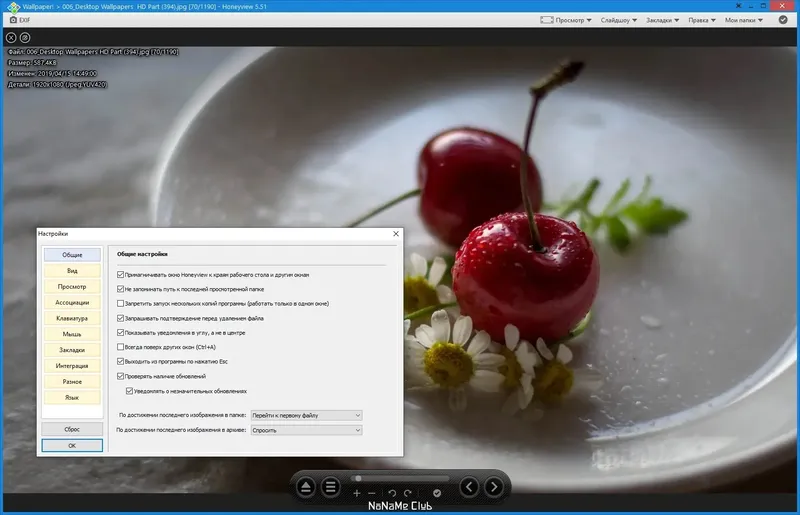This screenshot has width=800, height=515.
Task: Open the Язык settings tab
Action: click(x=72, y=397)
